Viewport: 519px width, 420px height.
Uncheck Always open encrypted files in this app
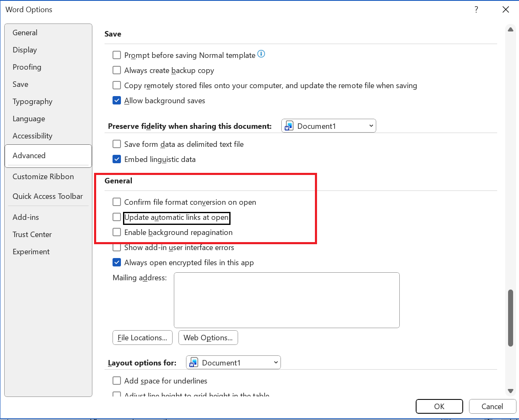point(117,262)
